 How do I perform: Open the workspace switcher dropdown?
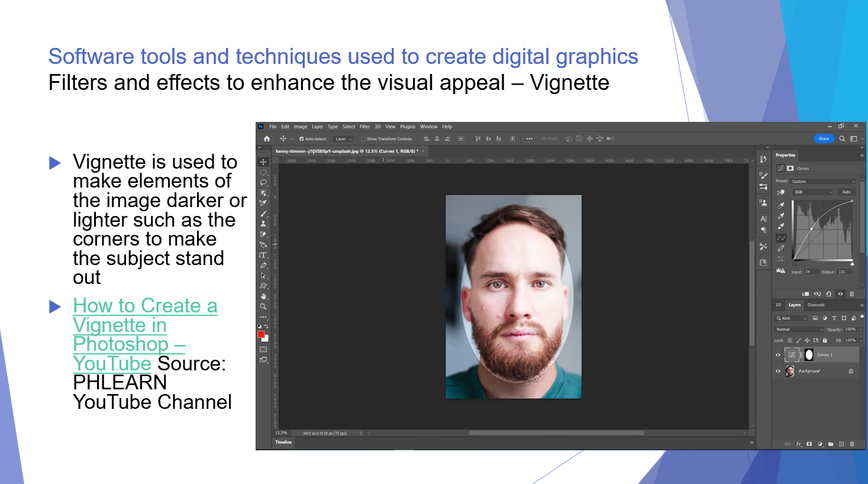(x=856, y=138)
